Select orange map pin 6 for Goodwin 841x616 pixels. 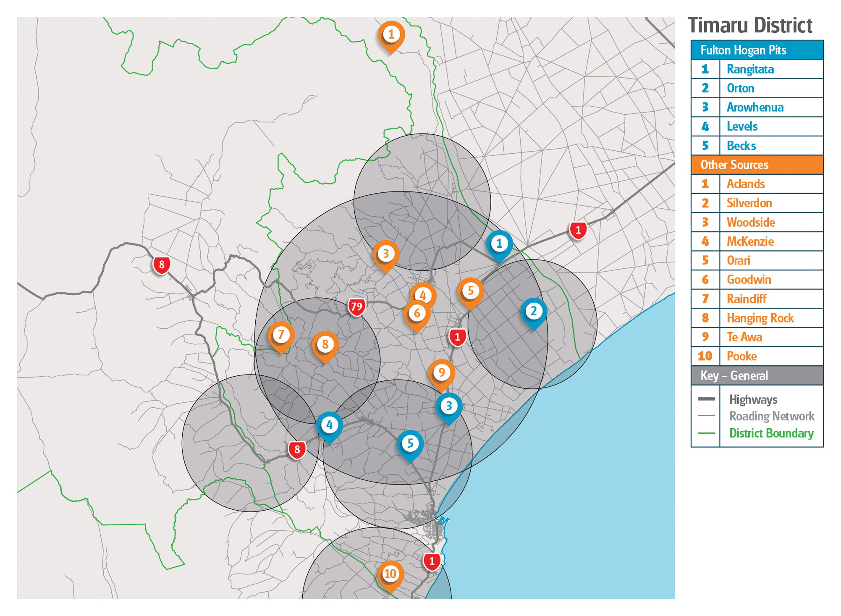pos(417,316)
